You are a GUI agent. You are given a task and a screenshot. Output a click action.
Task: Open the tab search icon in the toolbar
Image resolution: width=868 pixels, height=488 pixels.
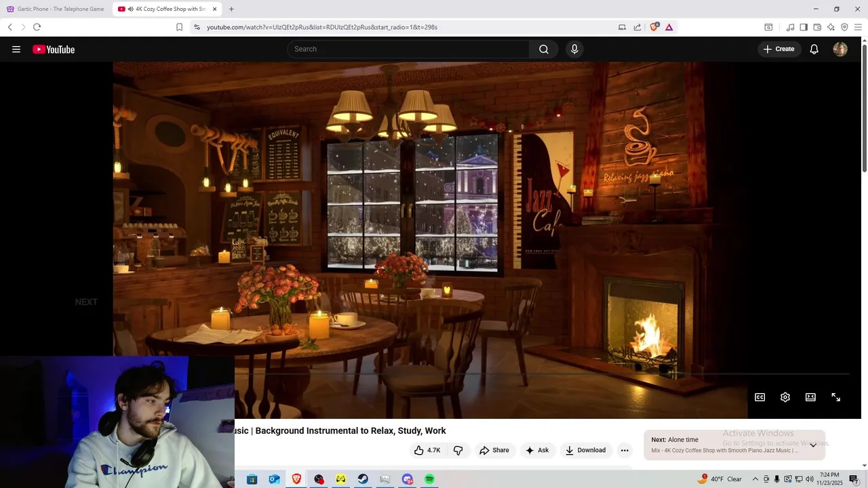click(x=768, y=27)
